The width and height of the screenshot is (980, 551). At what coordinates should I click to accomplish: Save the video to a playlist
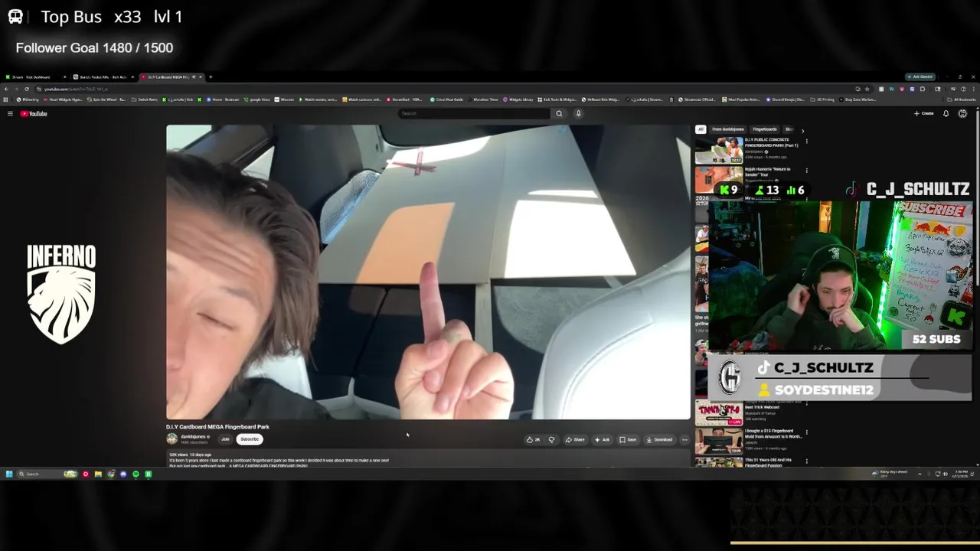coord(628,439)
